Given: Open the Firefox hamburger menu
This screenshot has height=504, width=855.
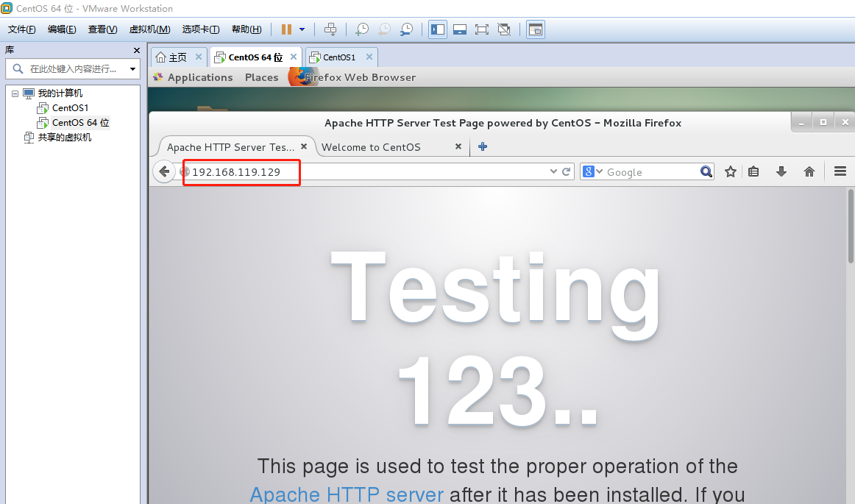Looking at the screenshot, I should pyautogui.click(x=840, y=172).
